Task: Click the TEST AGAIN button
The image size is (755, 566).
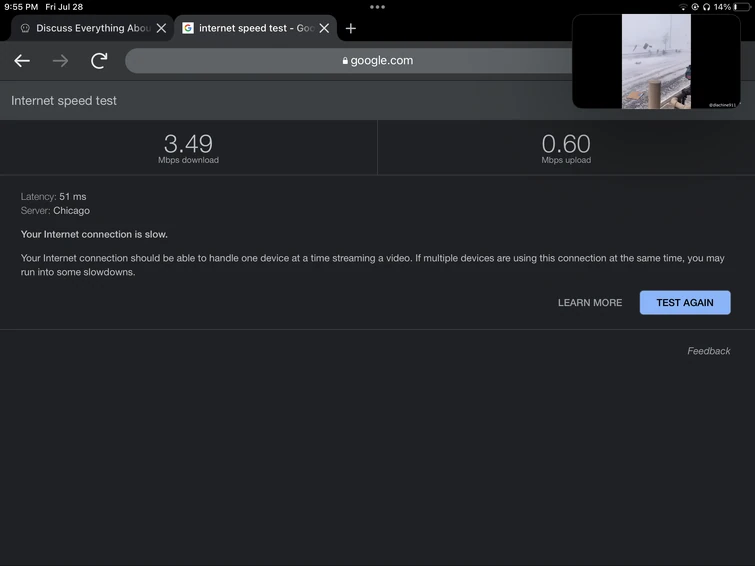Action: [x=685, y=303]
